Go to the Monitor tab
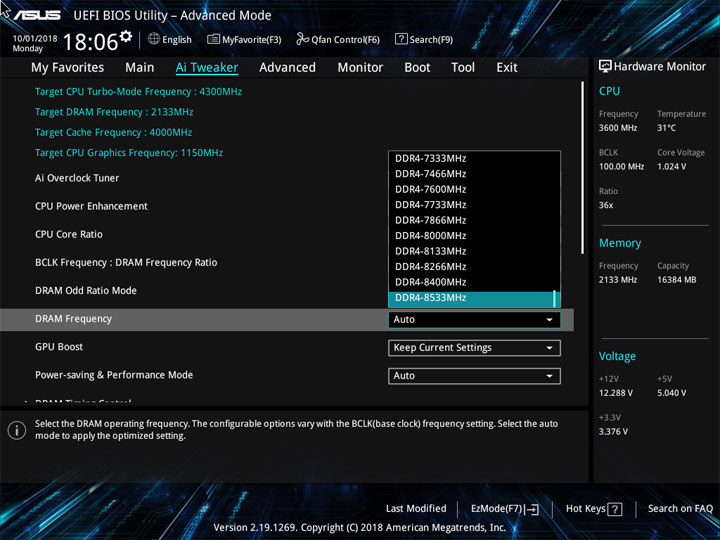 click(x=360, y=68)
